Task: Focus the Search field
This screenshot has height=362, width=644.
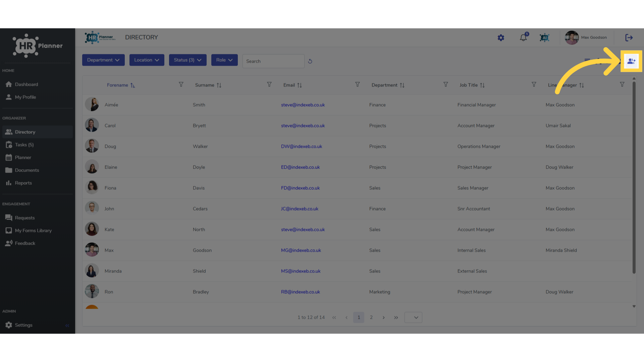Action: [x=273, y=61]
